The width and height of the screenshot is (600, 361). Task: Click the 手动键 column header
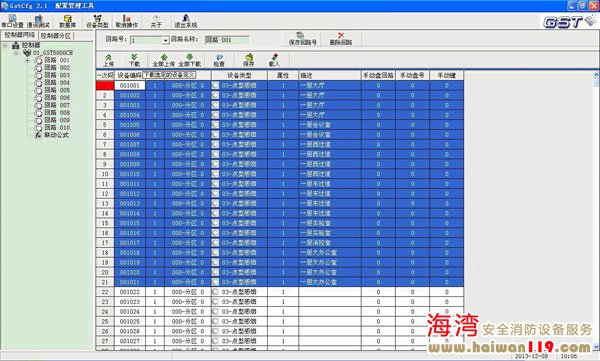pyautogui.click(x=447, y=75)
